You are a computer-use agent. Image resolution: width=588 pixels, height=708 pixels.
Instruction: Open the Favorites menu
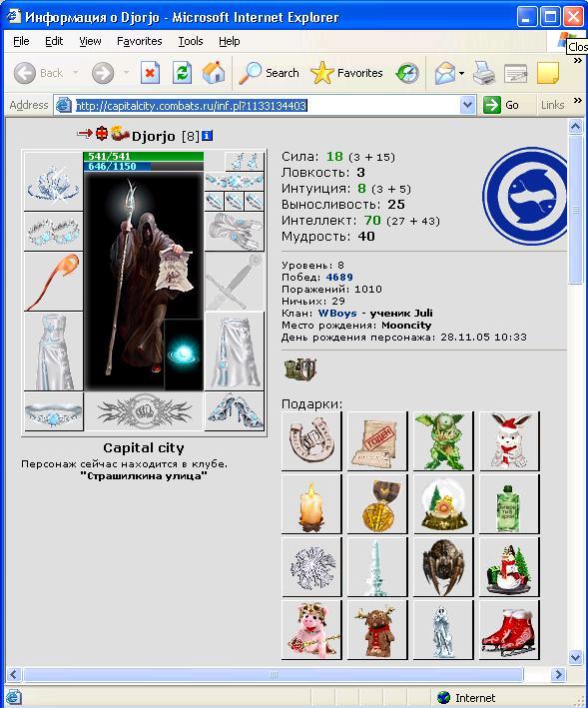click(x=139, y=41)
